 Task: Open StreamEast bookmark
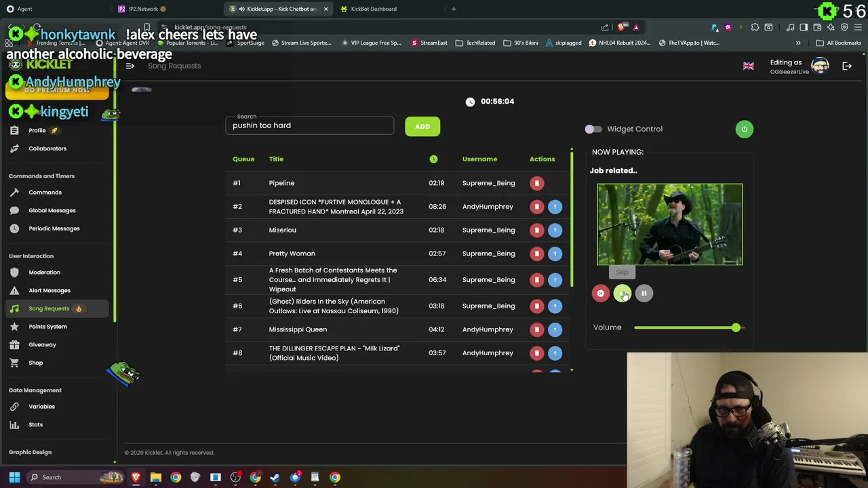click(x=429, y=43)
